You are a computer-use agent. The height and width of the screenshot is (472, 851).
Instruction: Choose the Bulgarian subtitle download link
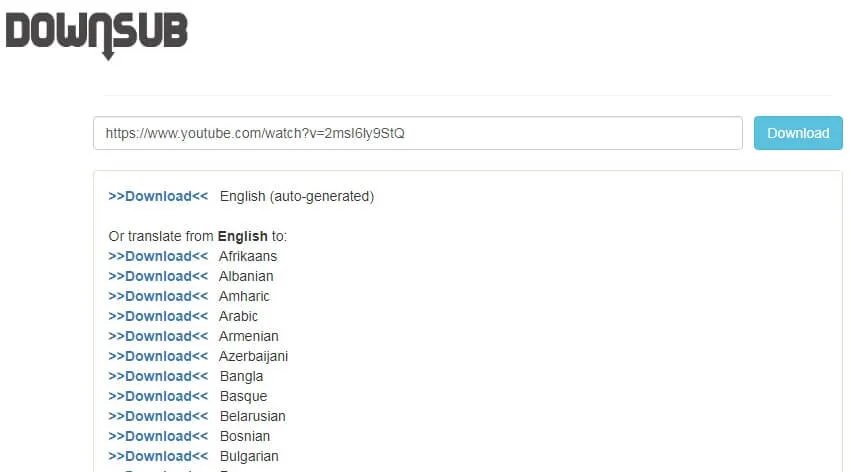pyautogui.click(x=158, y=456)
